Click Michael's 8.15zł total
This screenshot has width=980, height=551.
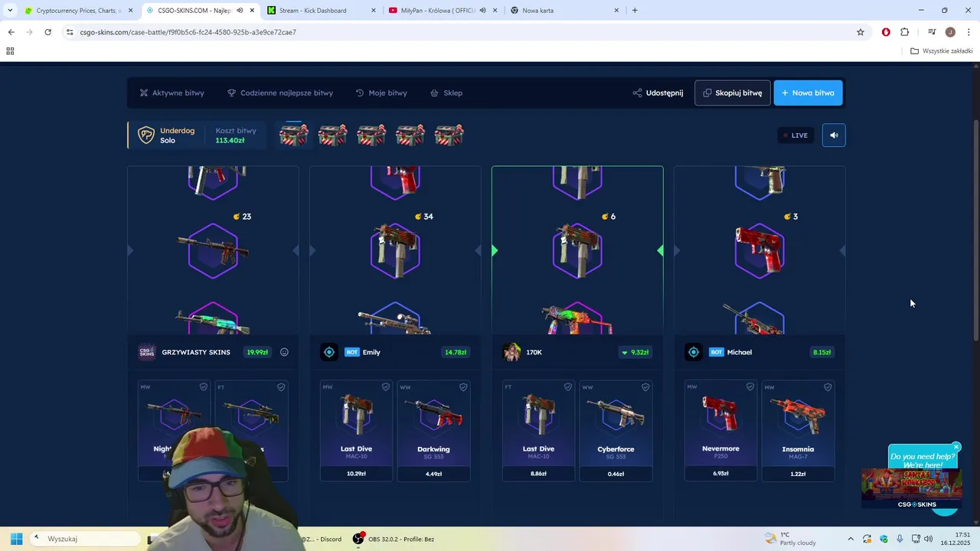822,352
